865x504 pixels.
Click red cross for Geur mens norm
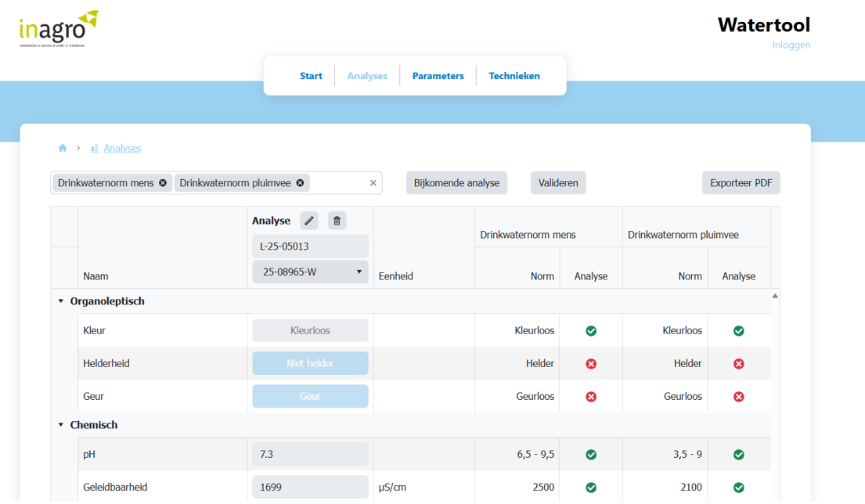pos(591,397)
